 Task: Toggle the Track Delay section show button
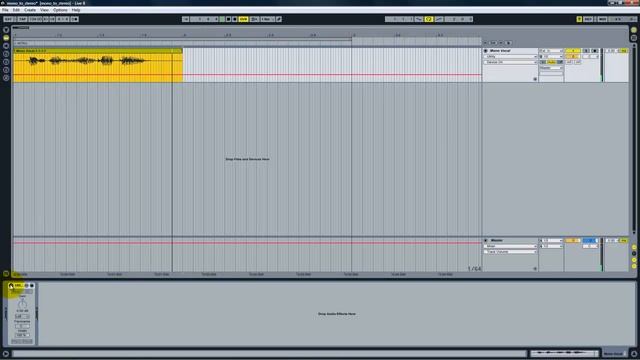coord(634,266)
